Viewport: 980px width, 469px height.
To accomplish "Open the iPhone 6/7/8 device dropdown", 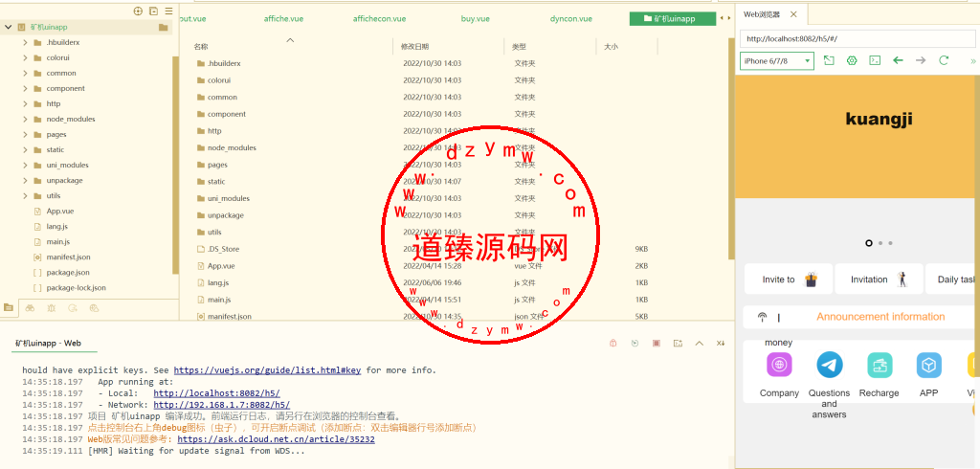I will pos(777,60).
